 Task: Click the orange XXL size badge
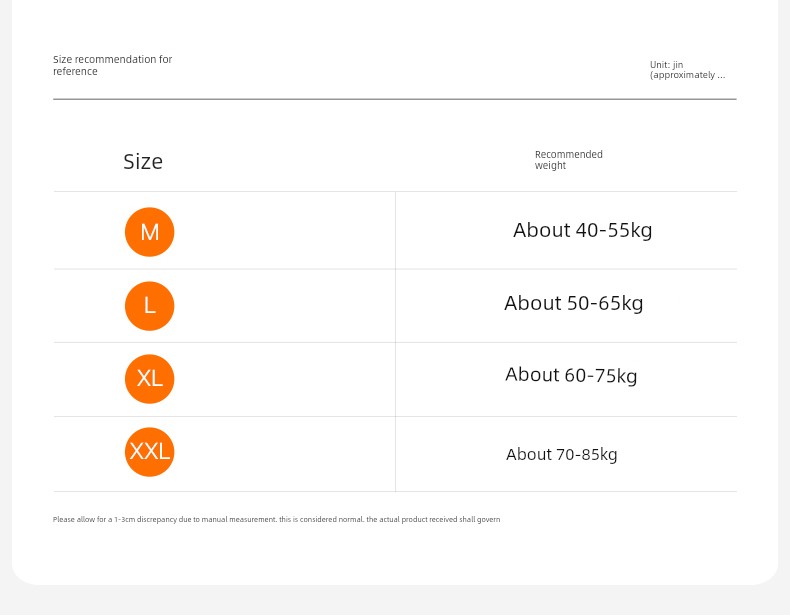pyautogui.click(x=150, y=452)
